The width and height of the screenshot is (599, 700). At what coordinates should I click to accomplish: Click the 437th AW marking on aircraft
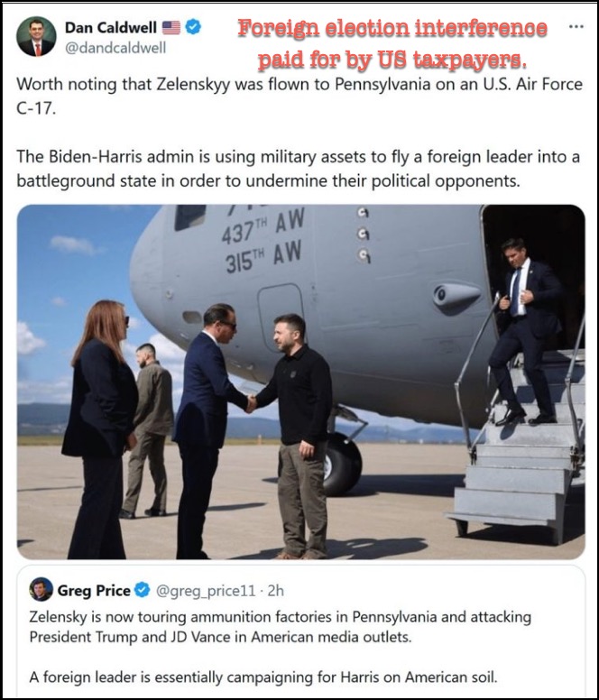263,226
